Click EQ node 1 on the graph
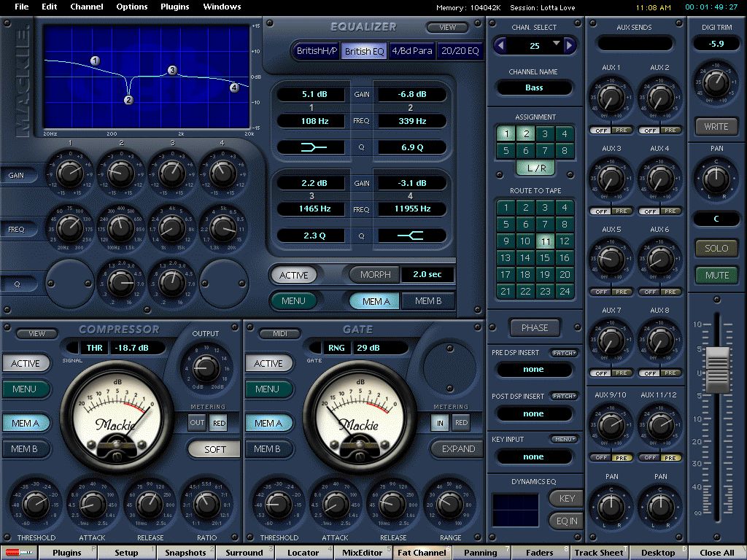The width and height of the screenshot is (747, 560). coord(96,61)
